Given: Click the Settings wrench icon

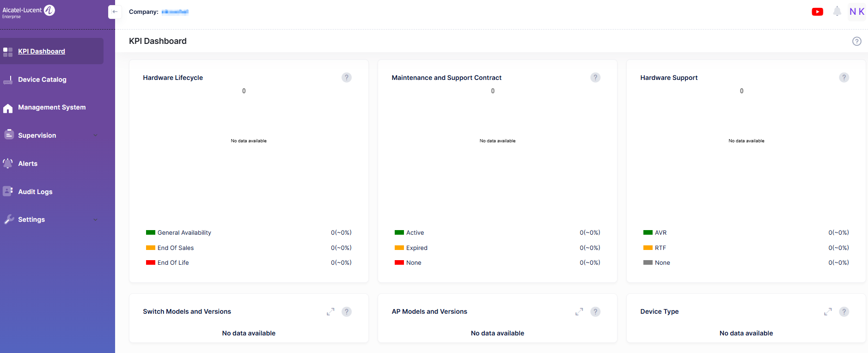Looking at the screenshot, I should [9, 219].
